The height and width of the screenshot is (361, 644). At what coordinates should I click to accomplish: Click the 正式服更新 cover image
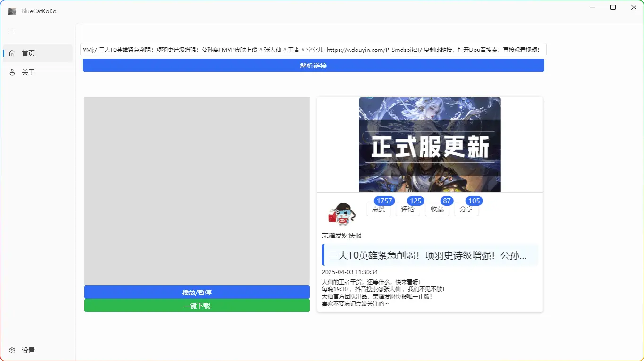tap(430, 144)
